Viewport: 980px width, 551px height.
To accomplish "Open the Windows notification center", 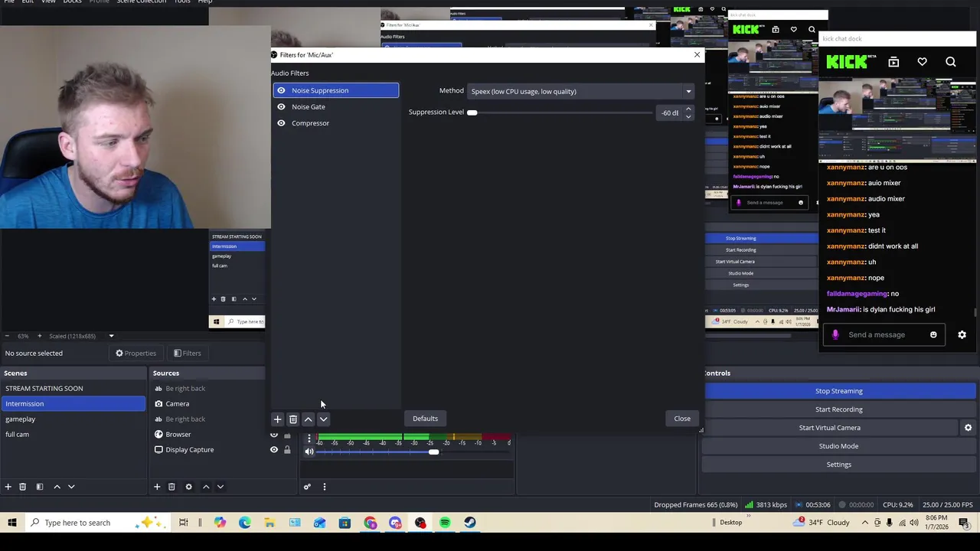I will click(x=963, y=523).
